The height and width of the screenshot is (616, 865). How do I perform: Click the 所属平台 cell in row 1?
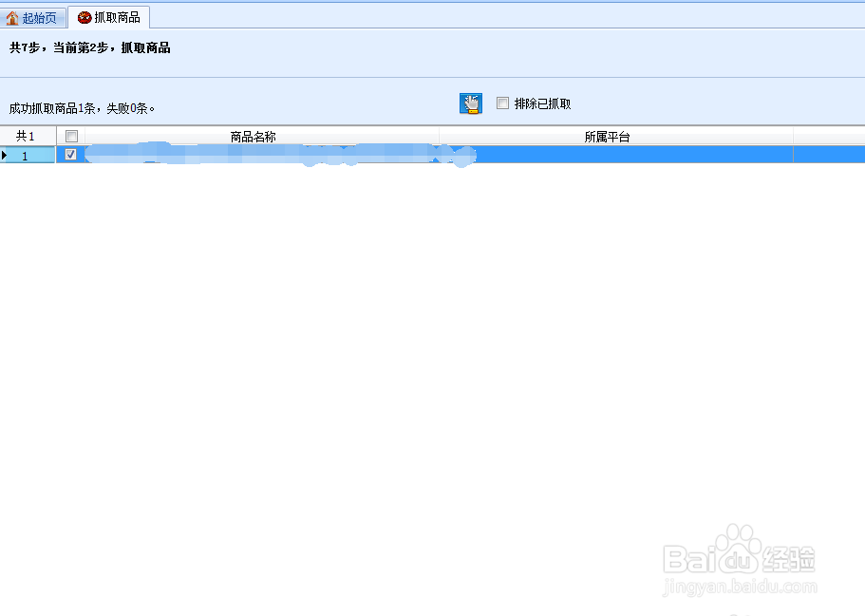pos(616,155)
